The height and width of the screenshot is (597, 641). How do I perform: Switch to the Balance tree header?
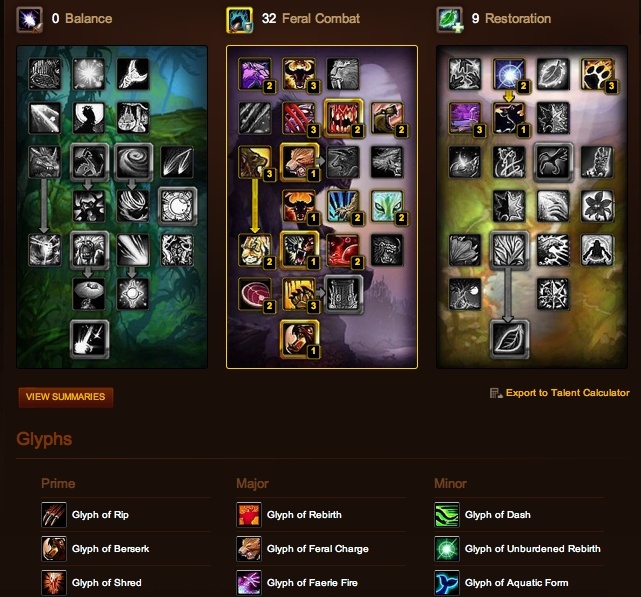82,19
